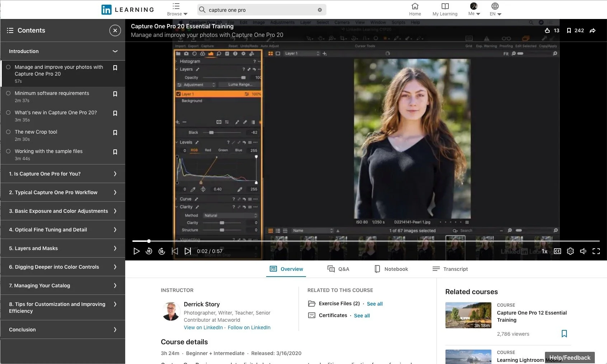The width and height of the screenshot is (607, 364).
Task: Switch to the Notebook tab
Action: click(x=391, y=269)
